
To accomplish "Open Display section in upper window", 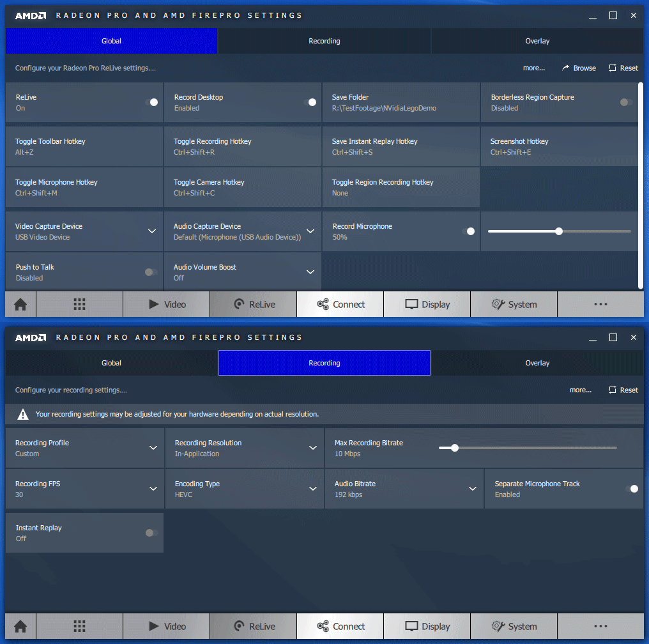I will pos(427,304).
